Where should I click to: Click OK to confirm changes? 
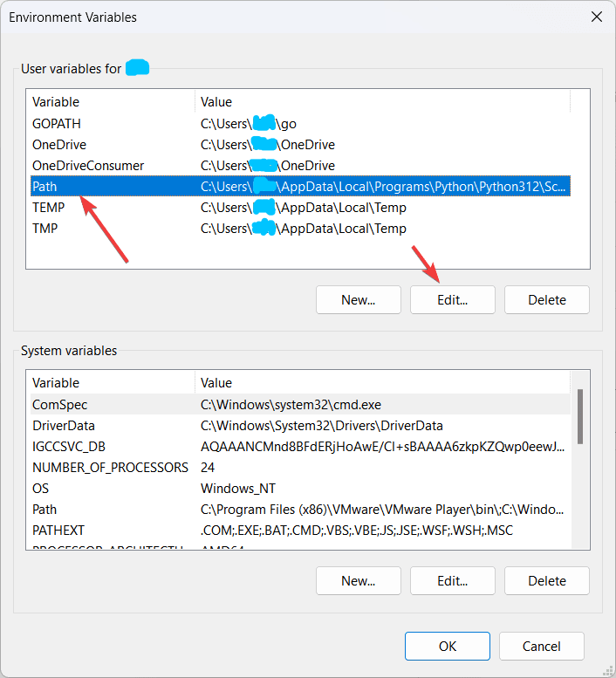tap(448, 646)
